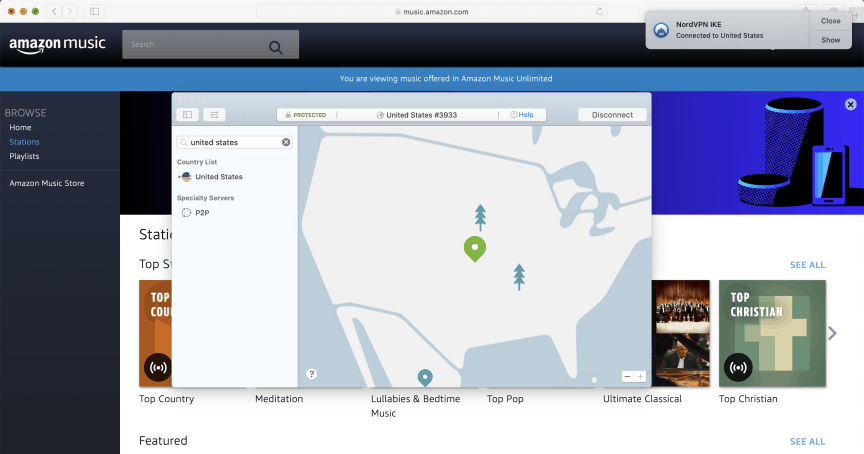Go to Amazon Music Store
The height and width of the screenshot is (454, 864).
[47, 183]
